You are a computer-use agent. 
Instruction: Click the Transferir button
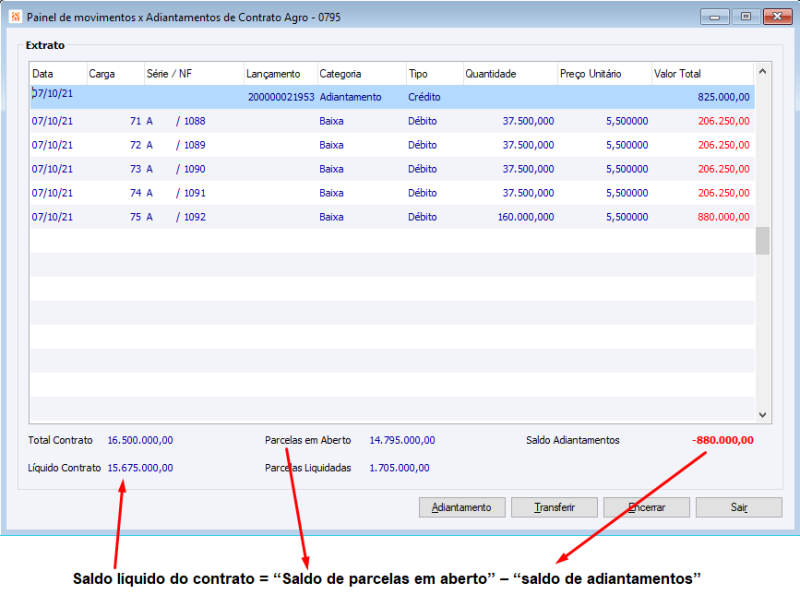click(x=554, y=507)
